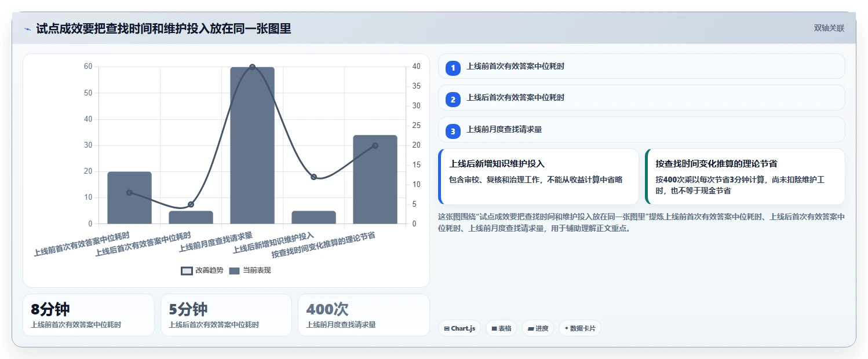The width and height of the screenshot is (868, 359).
Task: Click the bar for 上线前首次有效答案中位耗时
Action: pyautogui.click(x=129, y=197)
